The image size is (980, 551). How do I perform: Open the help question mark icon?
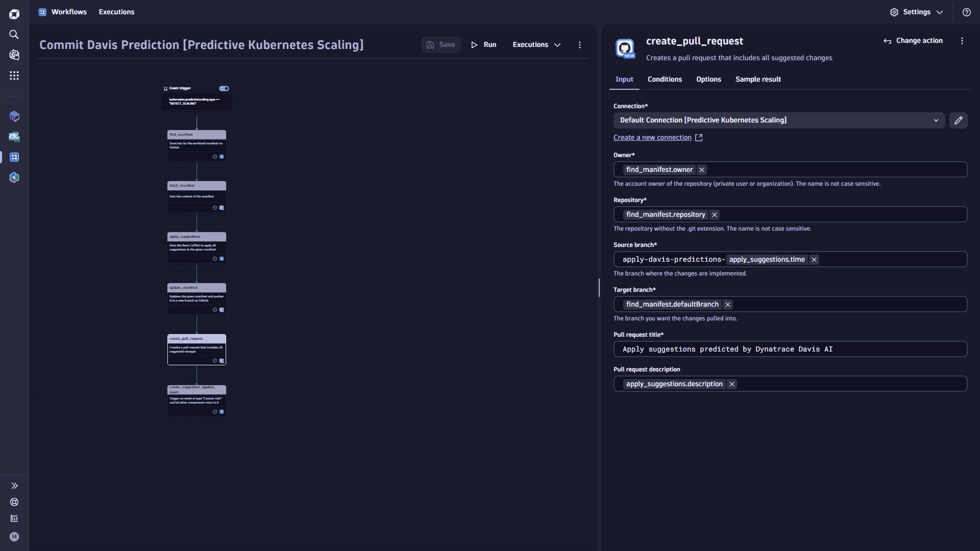967,12
